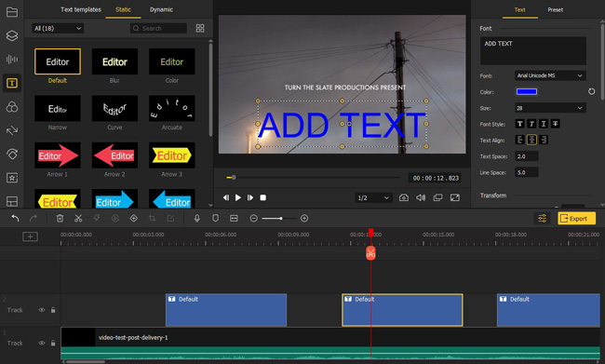
Task: Open timeline settings sliders icon
Action: (542, 219)
